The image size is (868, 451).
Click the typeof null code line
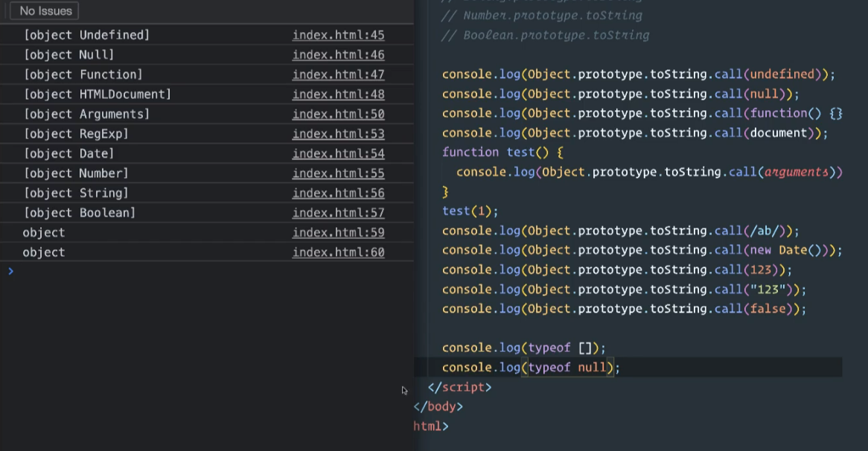click(531, 368)
